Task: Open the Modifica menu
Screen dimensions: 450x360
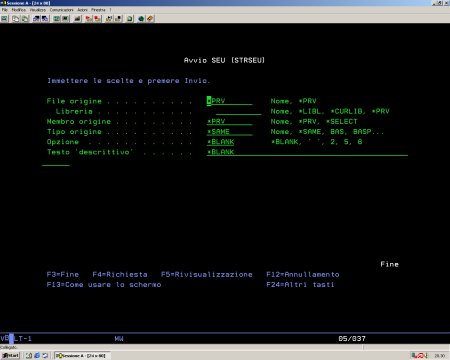Action: [x=19, y=10]
